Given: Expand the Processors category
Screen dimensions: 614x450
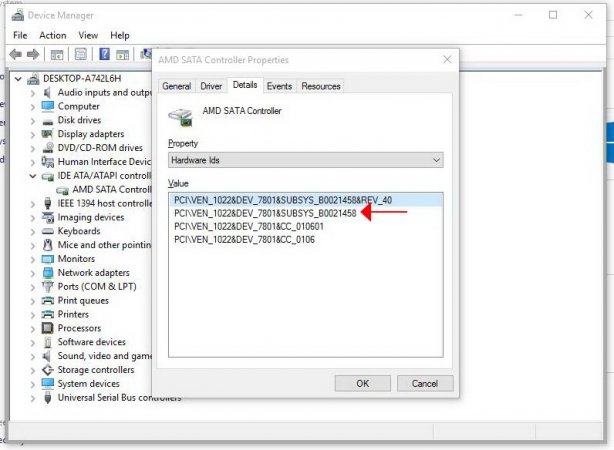Looking at the screenshot, I should coord(33,329).
